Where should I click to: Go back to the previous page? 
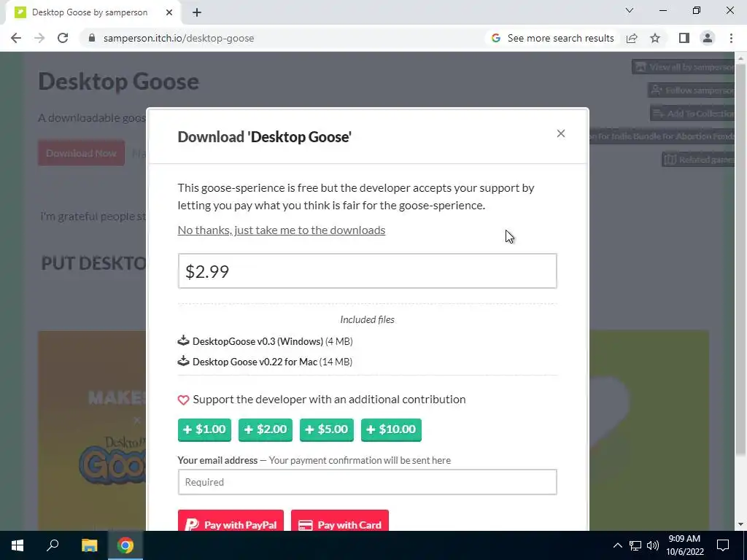click(16, 38)
